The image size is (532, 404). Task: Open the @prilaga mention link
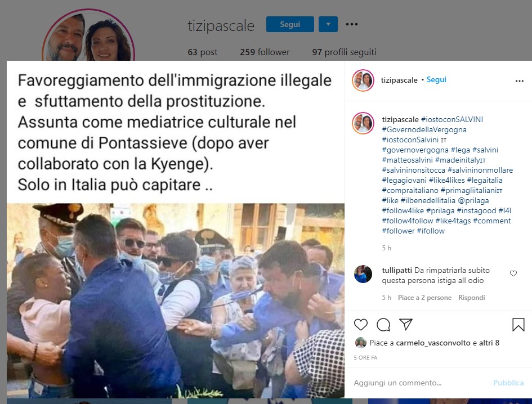[473, 200]
